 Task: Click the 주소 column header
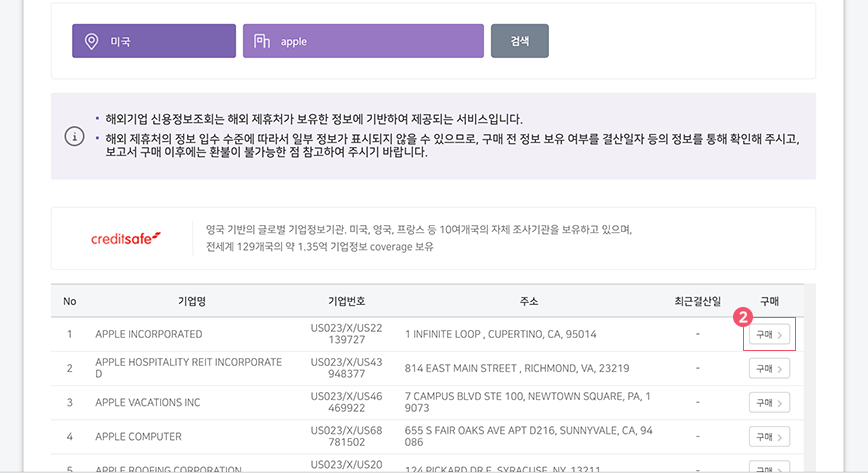[x=529, y=301]
